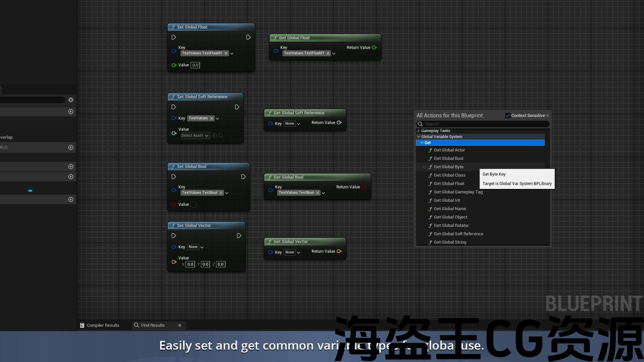Open the Select Asset dropdown

point(195,135)
